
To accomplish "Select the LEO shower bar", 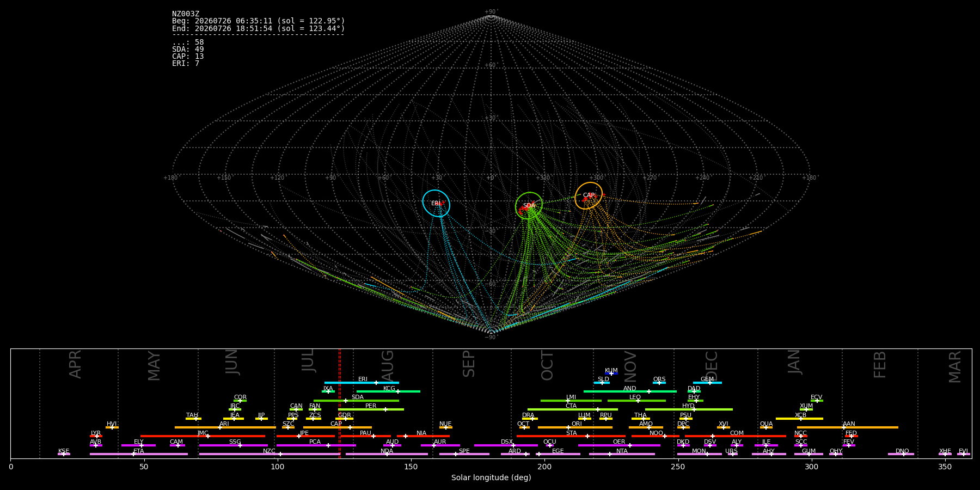I will click(x=636, y=401).
